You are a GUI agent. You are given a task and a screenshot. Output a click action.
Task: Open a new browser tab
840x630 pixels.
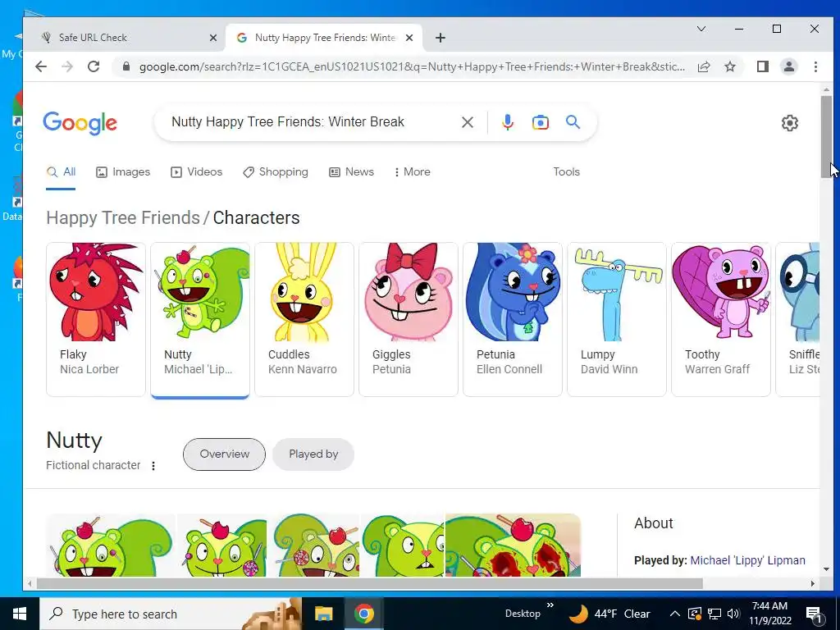pos(441,38)
